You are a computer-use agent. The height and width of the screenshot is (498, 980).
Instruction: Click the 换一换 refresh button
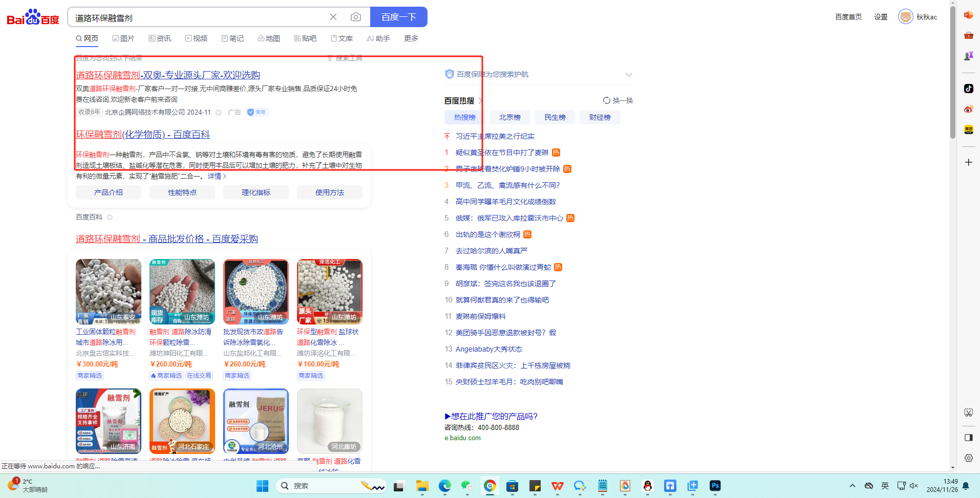tap(618, 101)
